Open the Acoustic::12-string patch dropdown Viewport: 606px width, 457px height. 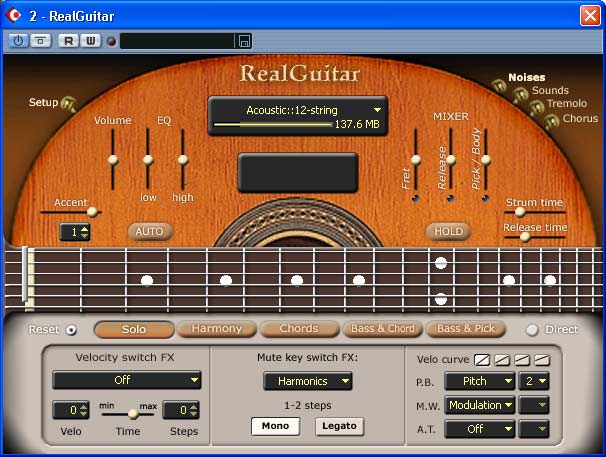(x=298, y=110)
